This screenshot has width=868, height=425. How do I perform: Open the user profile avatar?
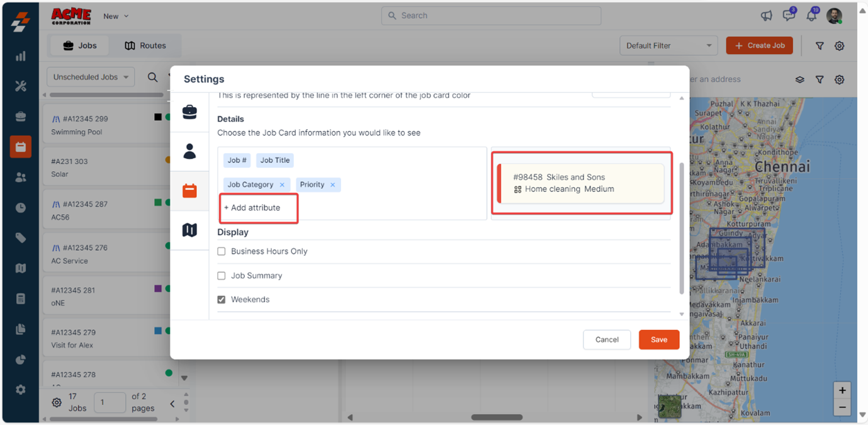835,16
